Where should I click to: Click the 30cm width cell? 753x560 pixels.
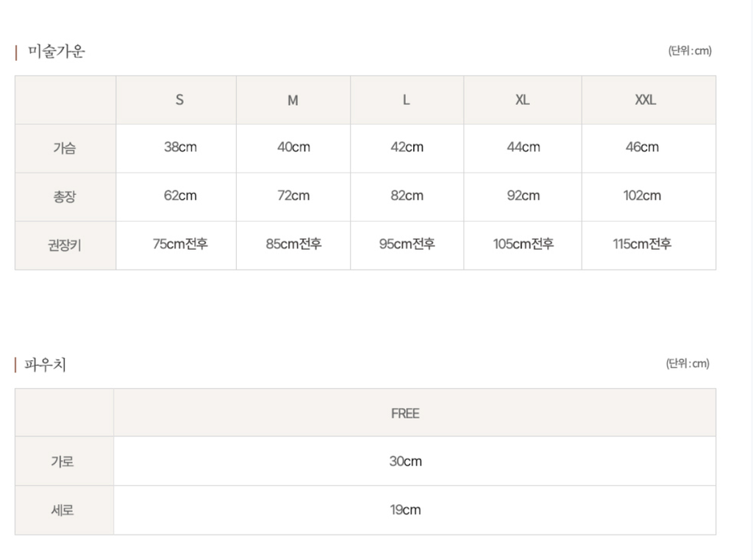click(405, 462)
